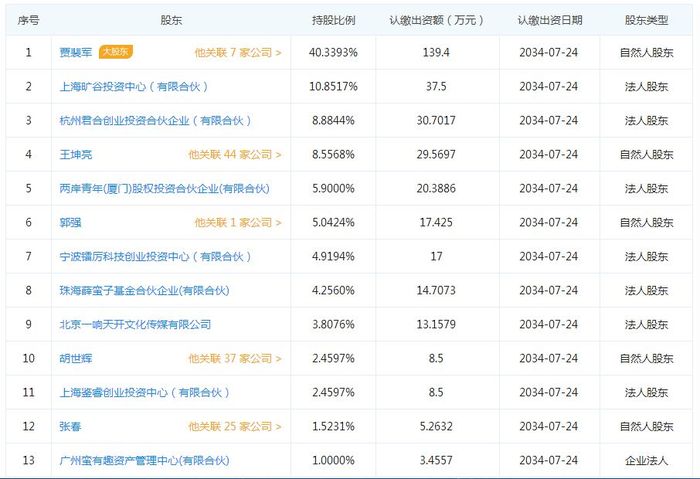700x479 pixels.
Task: Select the 37.5 contribution amount cell
Action: [x=436, y=87]
